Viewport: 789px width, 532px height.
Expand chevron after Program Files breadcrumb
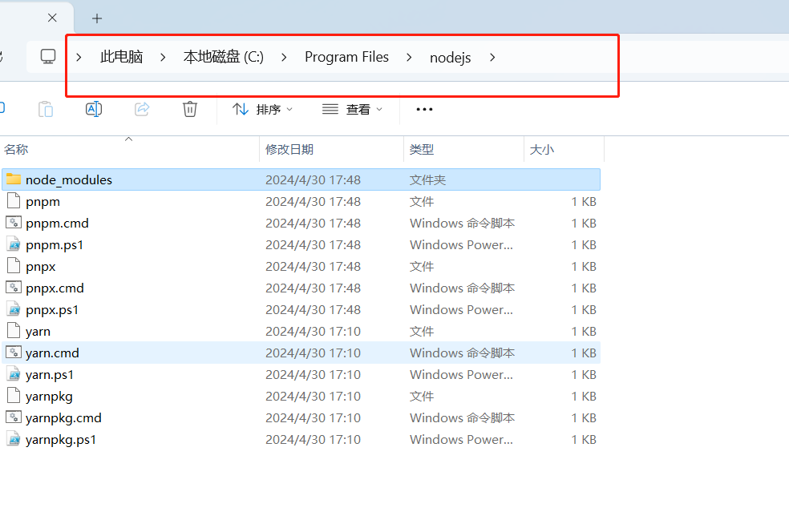(409, 58)
